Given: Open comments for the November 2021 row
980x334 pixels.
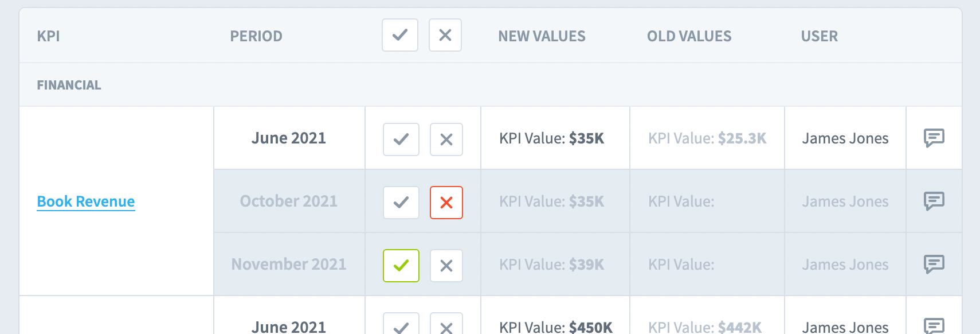Looking at the screenshot, I should tap(934, 264).
